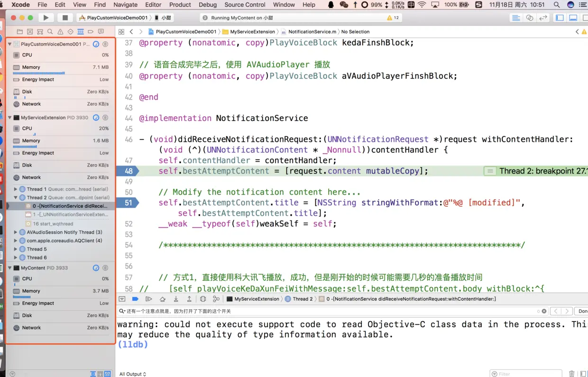The height and width of the screenshot is (377, 588).
Task: Expand Thread 5
Action: pos(16,249)
